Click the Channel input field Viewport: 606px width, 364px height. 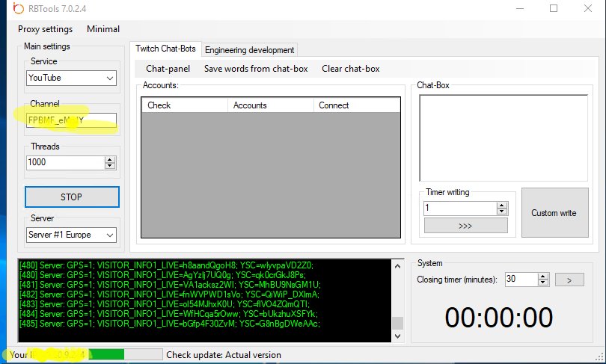point(70,120)
